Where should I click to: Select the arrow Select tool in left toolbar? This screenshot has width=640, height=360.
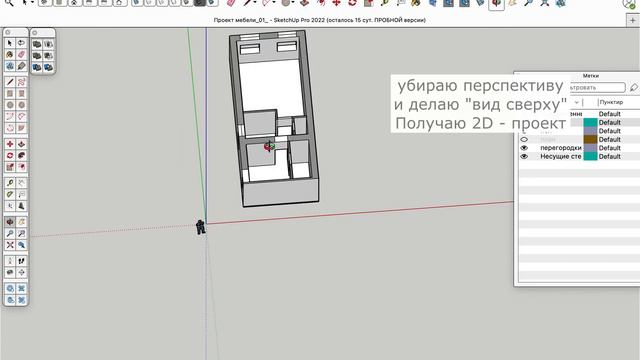pyautogui.click(x=10, y=43)
